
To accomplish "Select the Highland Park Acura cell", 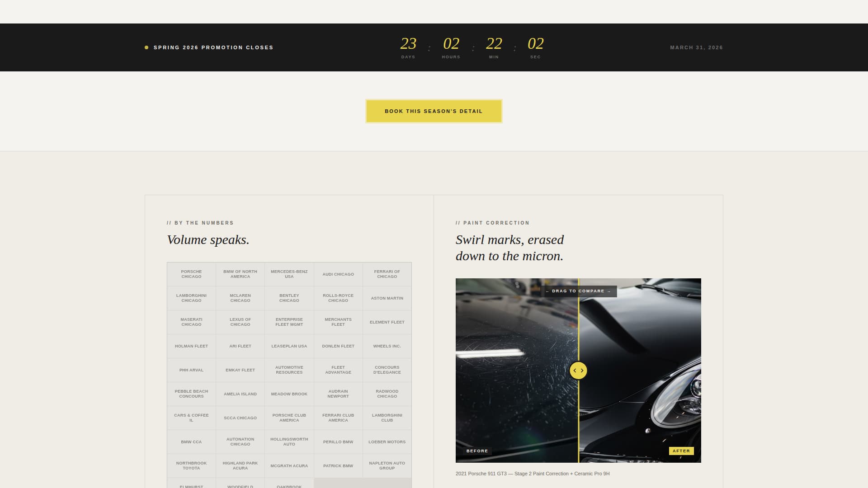I will tap(240, 466).
